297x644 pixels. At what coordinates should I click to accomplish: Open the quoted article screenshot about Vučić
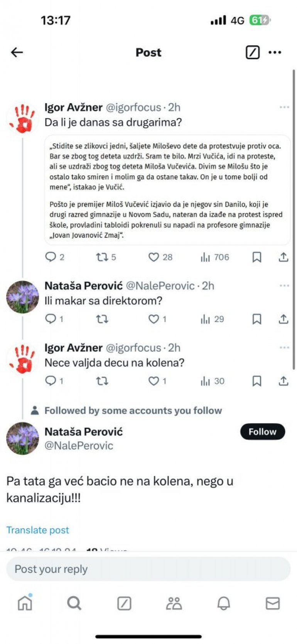pos(167,190)
